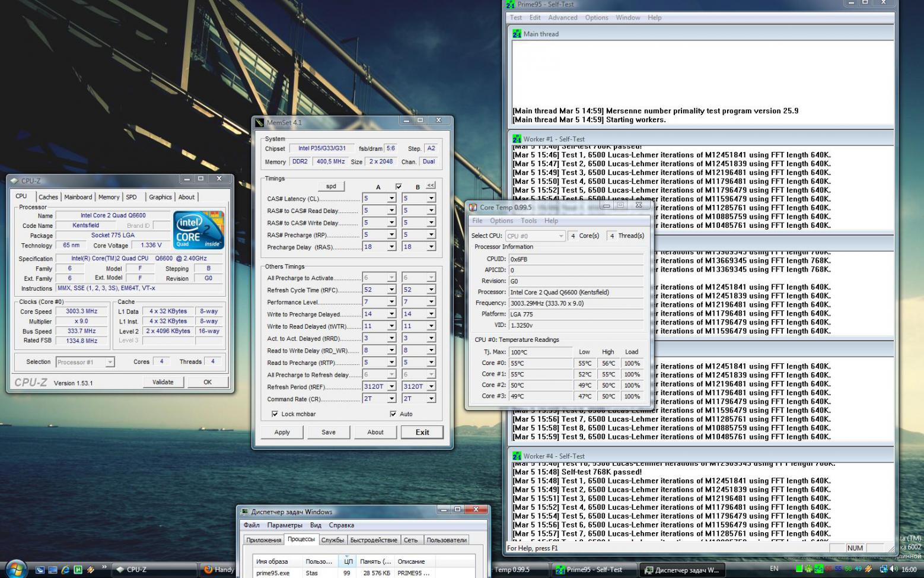Expand Refresh Period (tREF) channel A dropdown
Viewport: 924px width, 578px height.
(x=391, y=387)
